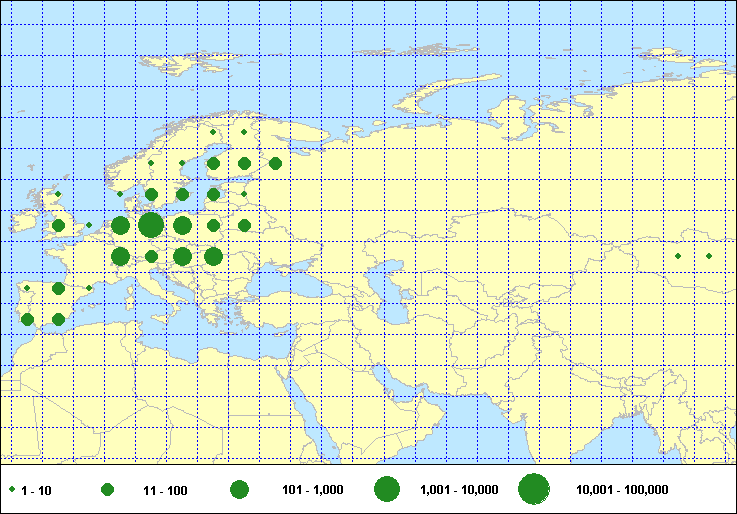Click the 1,001 - 10,000 legend circle symbol
The height and width of the screenshot is (514, 737).
point(387,489)
